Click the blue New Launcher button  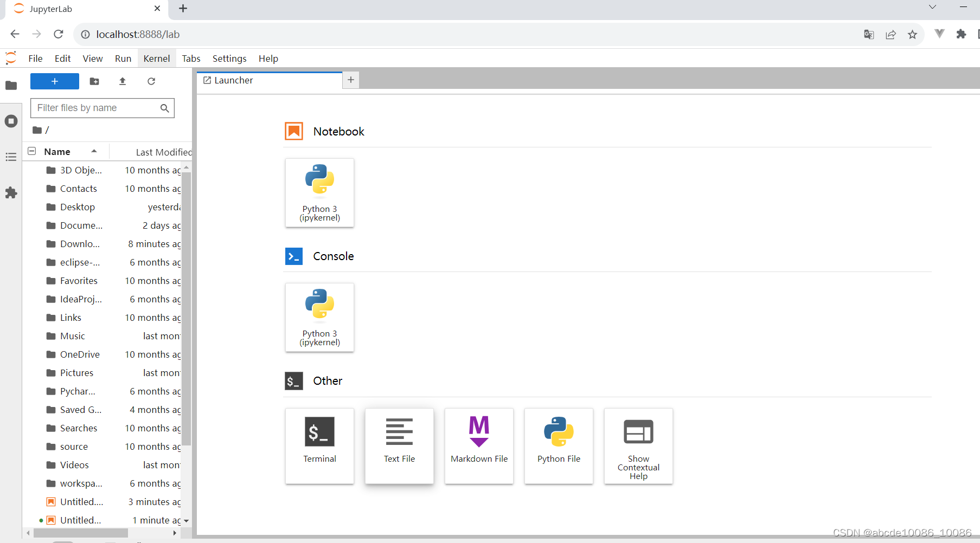click(x=54, y=81)
